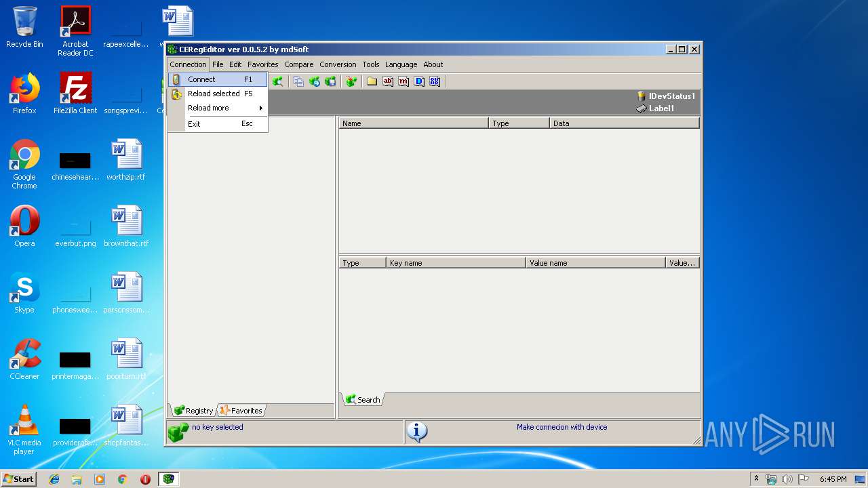Click the 'D' DWORD value icon
This screenshot has height=488, width=868.
tap(419, 81)
